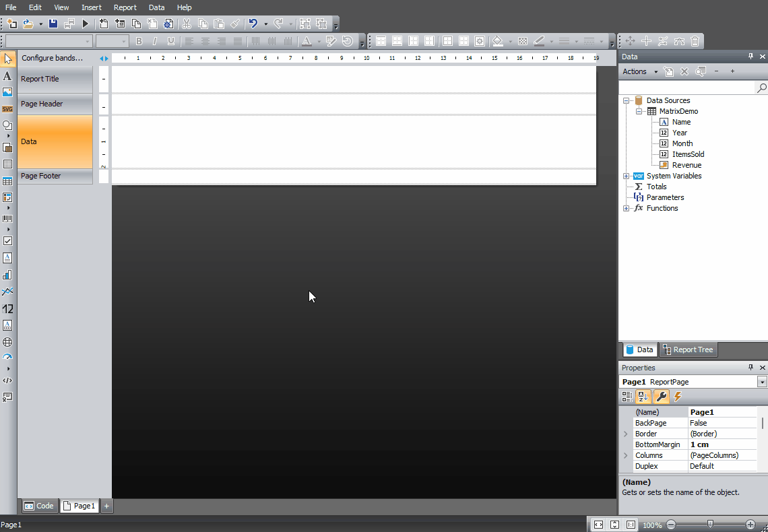768x532 pixels.
Task: Click the Preview report play button
Action: (x=86, y=24)
